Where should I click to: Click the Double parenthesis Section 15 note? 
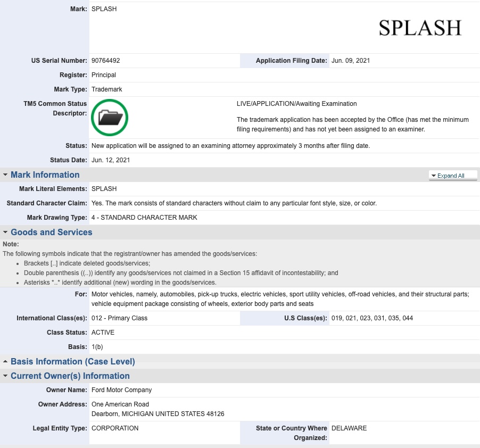[181, 273]
